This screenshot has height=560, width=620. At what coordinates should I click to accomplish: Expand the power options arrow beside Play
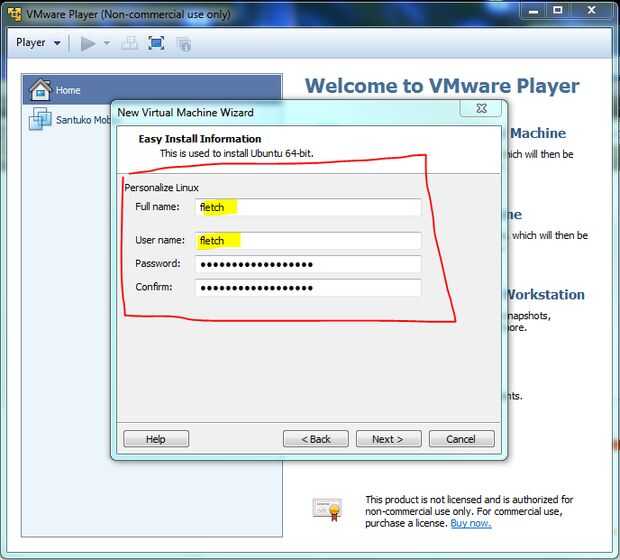pyautogui.click(x=107, y=43)
